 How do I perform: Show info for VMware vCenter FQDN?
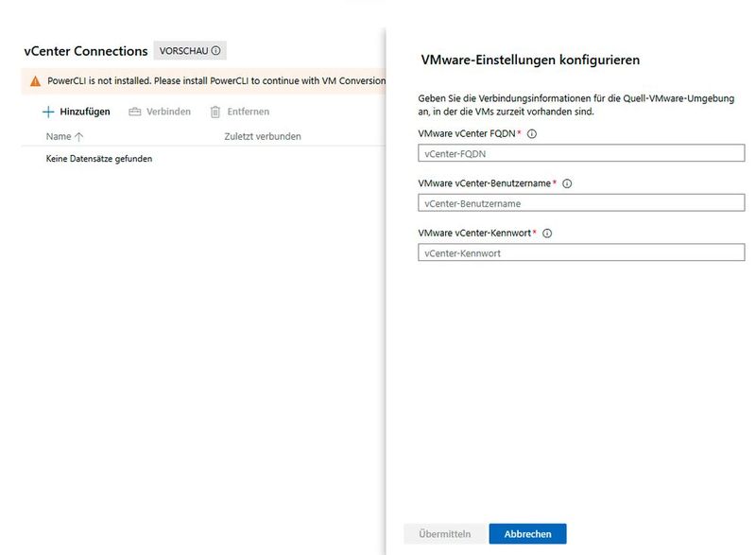point(532,134)
